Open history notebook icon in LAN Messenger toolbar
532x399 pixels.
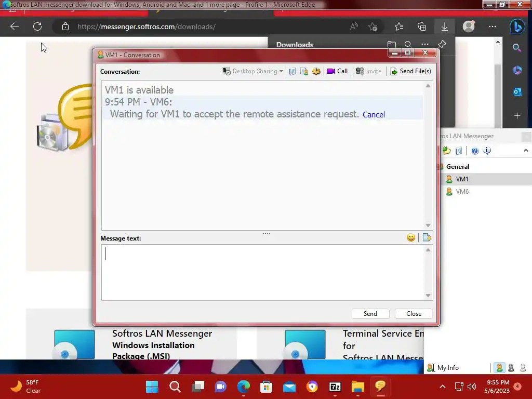tap(459, 151)
